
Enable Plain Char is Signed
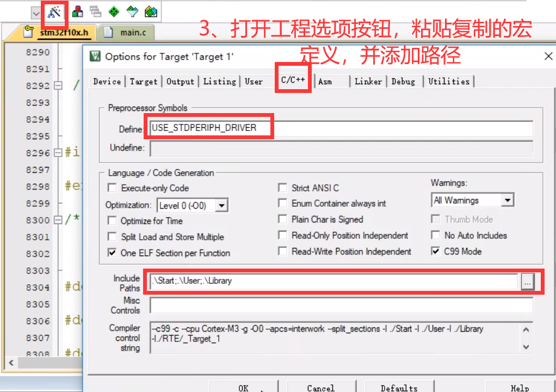(282, 219)
